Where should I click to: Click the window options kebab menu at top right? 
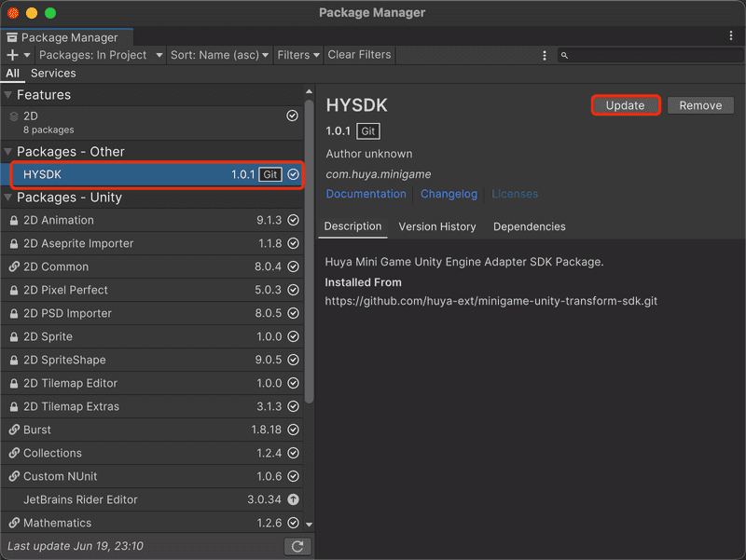pyautogui.click(x=732, y=34)
